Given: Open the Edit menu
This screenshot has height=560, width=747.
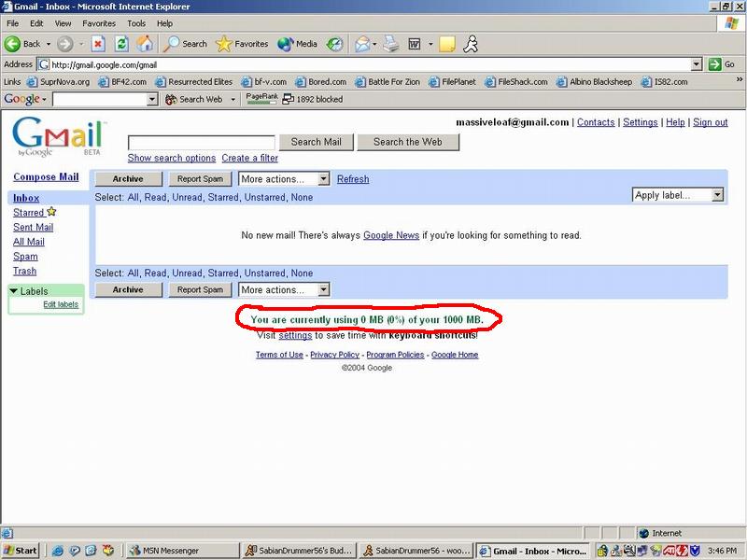Looking at the screenshot, I should (36, 23).
